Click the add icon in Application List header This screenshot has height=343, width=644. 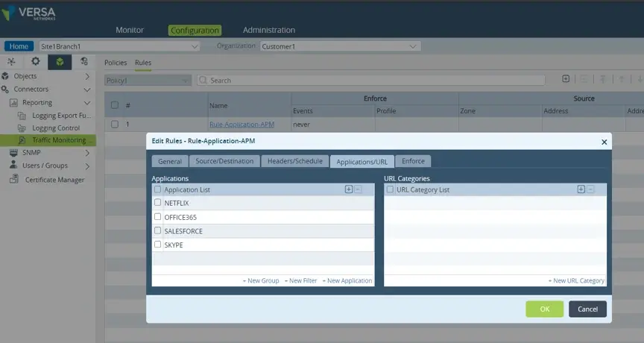coord(349,189)
